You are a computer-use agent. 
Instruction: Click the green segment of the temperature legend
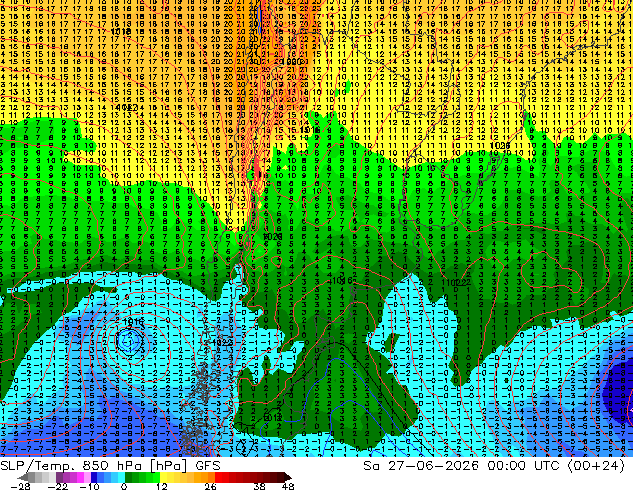pyautogui.click(x=142, y=477)
